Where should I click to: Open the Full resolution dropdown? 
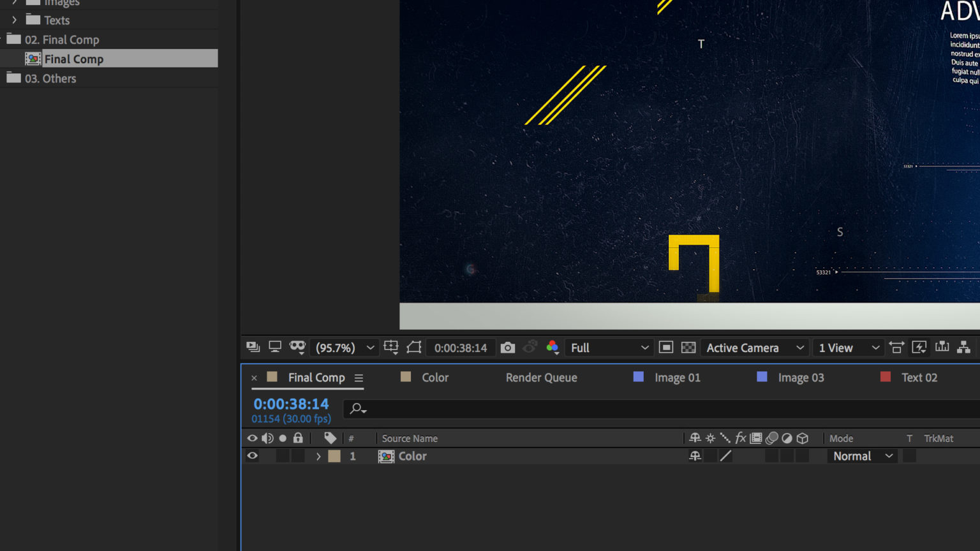coord(609,348)
